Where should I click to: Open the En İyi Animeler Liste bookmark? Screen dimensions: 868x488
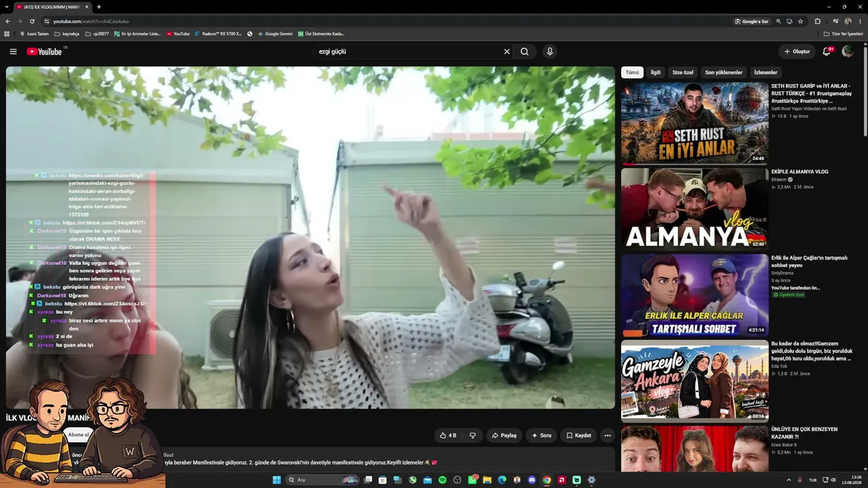pos(138,33)
